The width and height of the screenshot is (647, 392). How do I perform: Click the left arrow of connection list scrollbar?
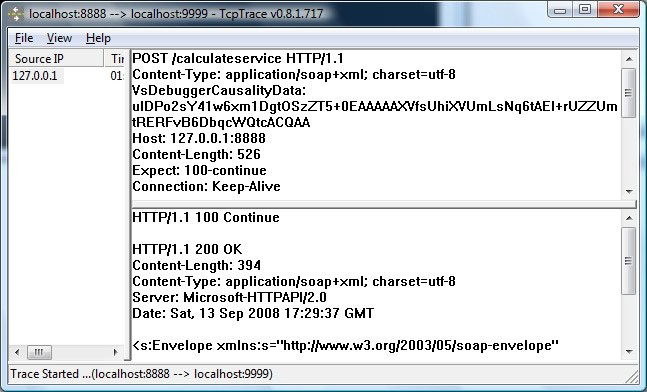point(17,352)
